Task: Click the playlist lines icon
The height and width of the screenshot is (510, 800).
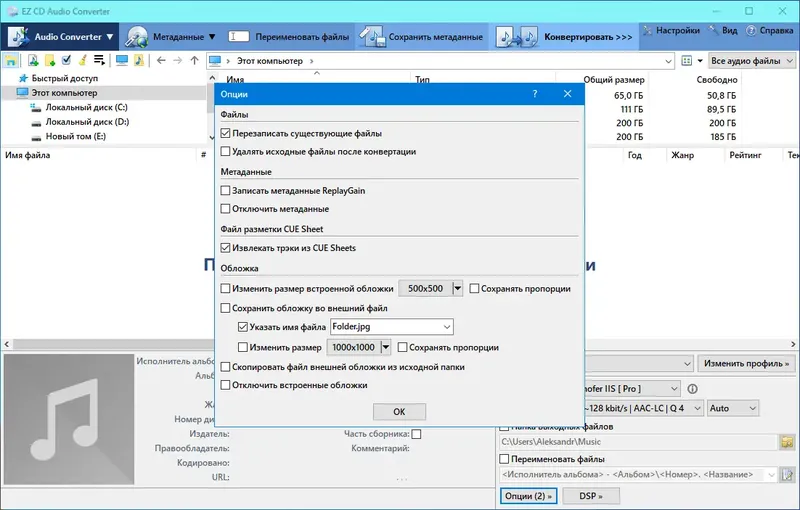Action: pos(99,61)
